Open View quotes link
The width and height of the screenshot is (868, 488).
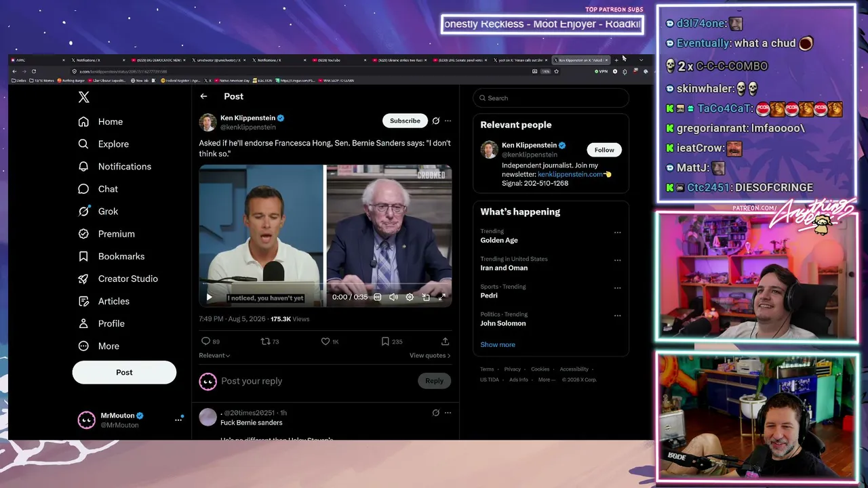pyautogui.click(x=430, y=355)
